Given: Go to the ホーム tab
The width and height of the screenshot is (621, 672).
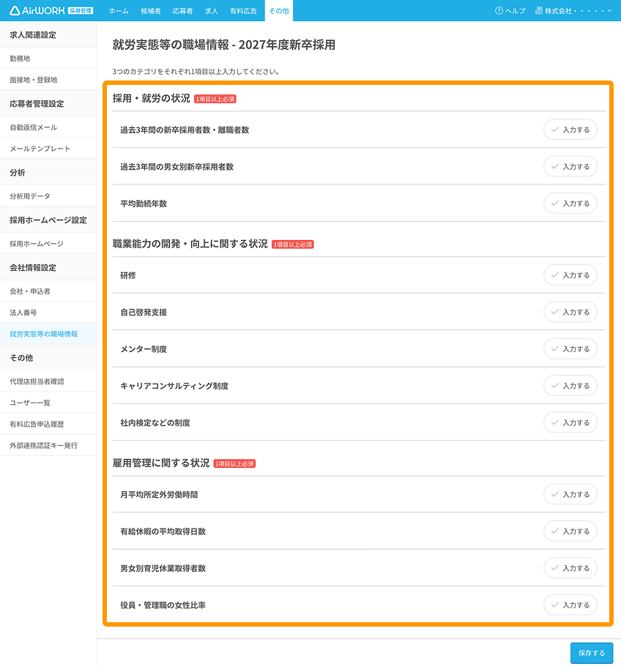Looking at the screenshot, I should (x=119, y=11).
